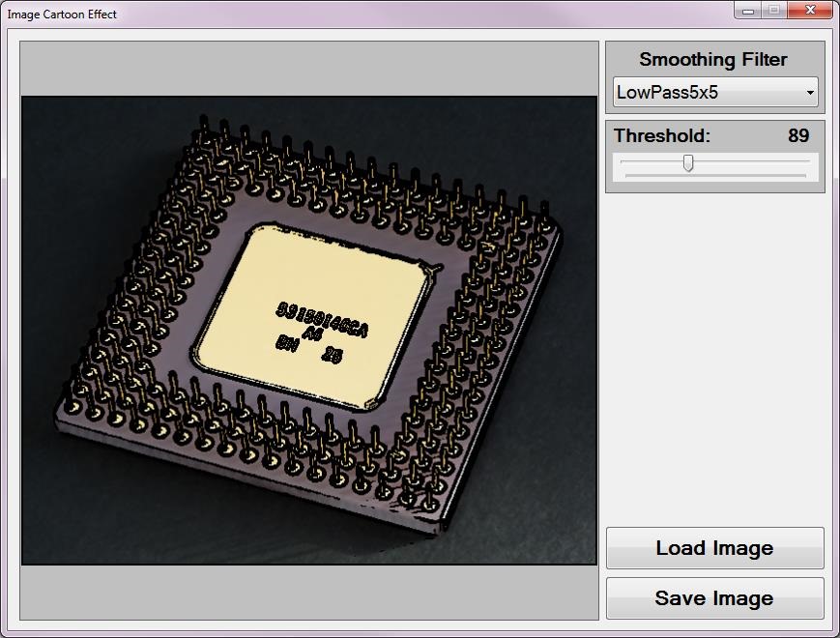Open the LowPass5x5 smoothing filter combo box
Image resolution: width=840 pixels, height=638 pixels.
(706, 93)
